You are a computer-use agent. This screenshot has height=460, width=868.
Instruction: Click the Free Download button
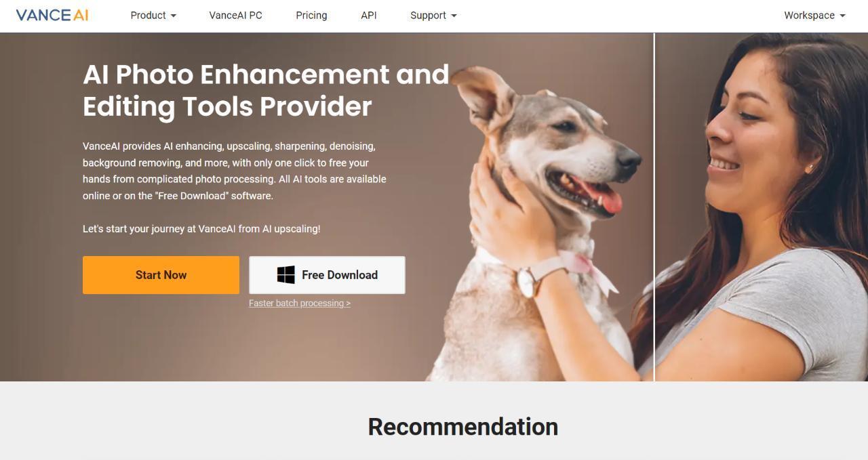327,275
